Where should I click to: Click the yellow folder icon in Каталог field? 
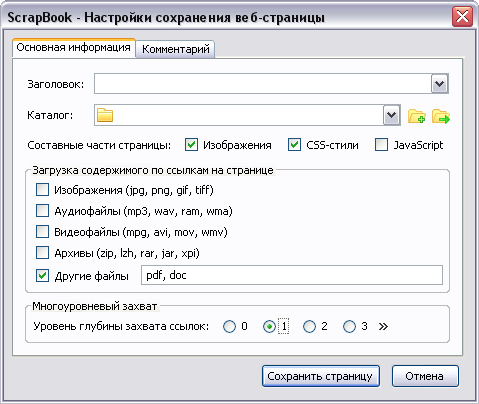(x=105, y=115)
